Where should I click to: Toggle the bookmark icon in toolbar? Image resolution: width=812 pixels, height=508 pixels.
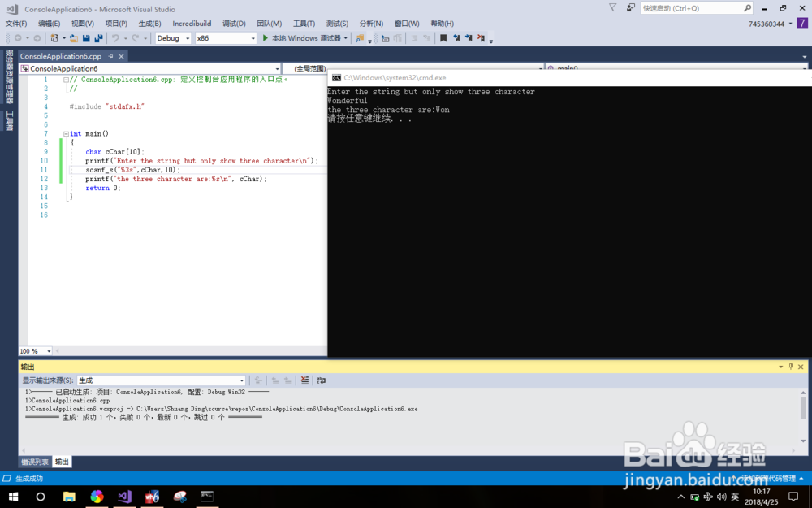click(x=443, y=38)
